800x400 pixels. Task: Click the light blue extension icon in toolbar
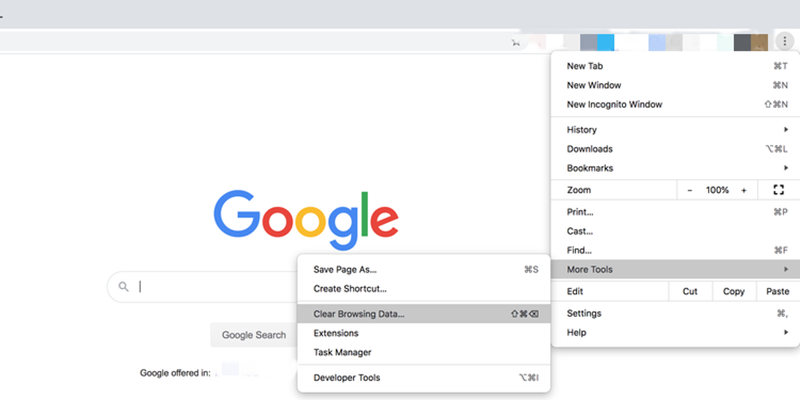(x=606, y=42)
